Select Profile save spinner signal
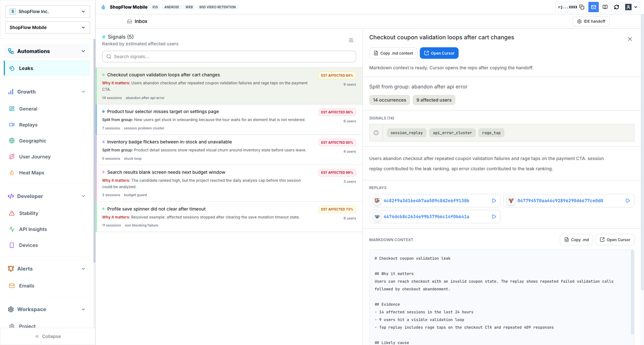The height and width of the screenshot is (345, 644). click(229, 217)
